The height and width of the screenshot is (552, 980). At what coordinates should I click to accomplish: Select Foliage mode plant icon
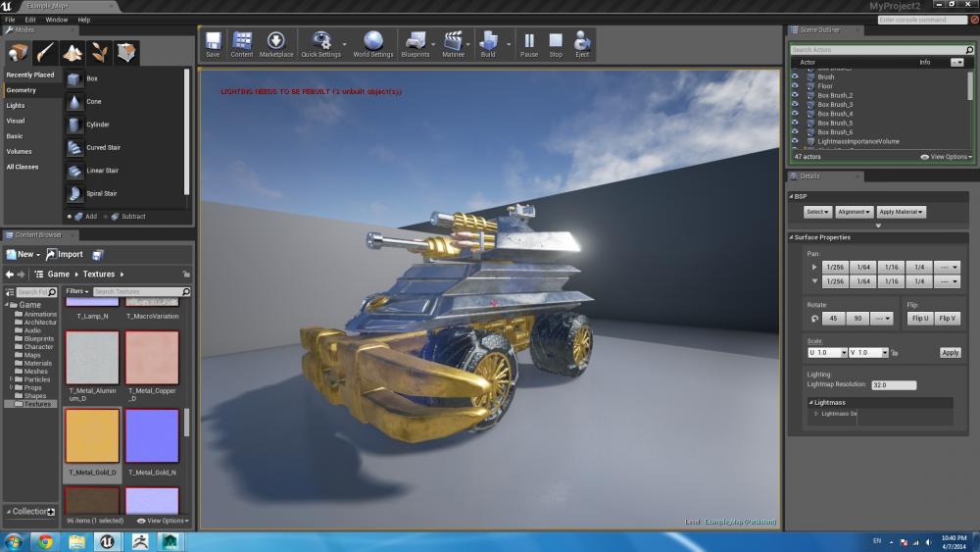99,53
